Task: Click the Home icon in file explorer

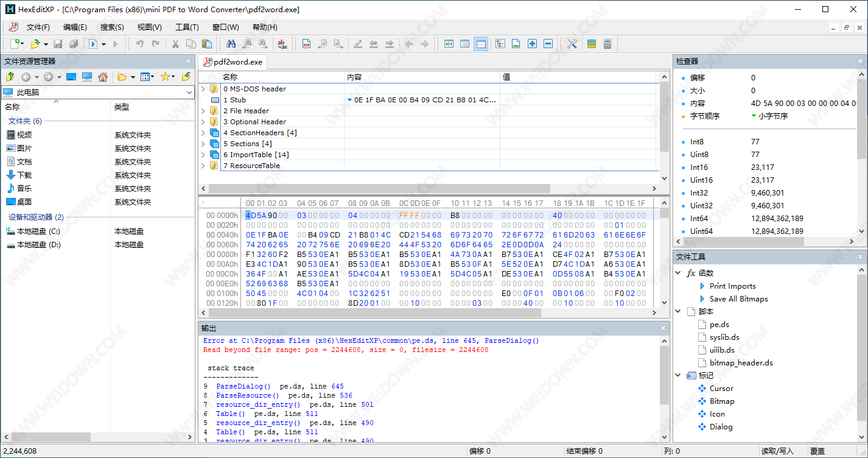Action: pos(103,77)
